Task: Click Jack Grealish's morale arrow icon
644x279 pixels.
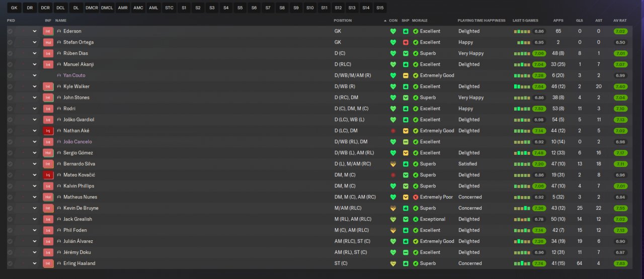Action: [x=416, y=219]
